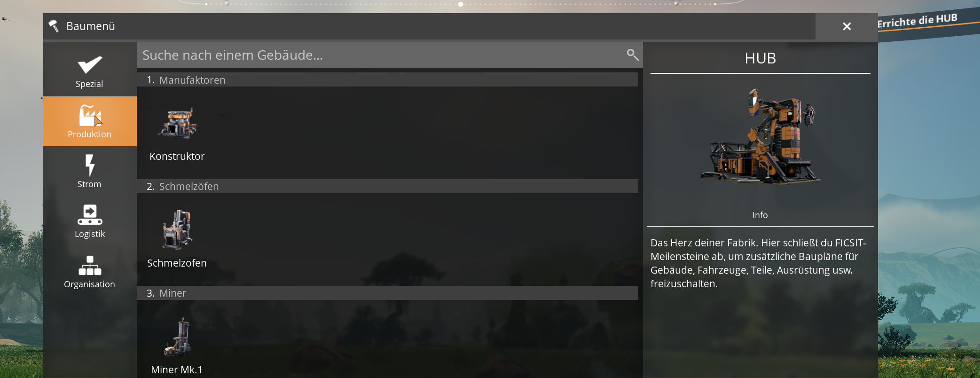
Task: Choose the Schmelzofen building icon
Action: coord(177,230)
